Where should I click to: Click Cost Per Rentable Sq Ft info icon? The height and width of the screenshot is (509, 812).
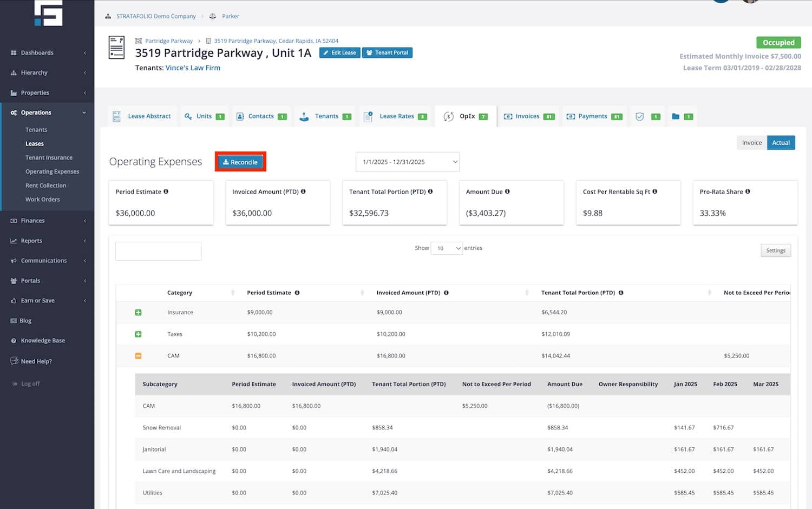point(654,191)
